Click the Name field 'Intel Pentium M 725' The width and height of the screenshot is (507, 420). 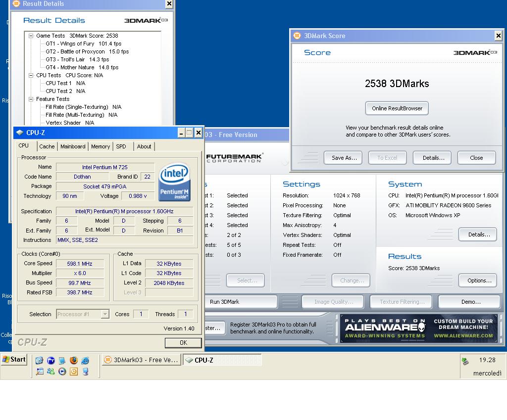[105, 167]
